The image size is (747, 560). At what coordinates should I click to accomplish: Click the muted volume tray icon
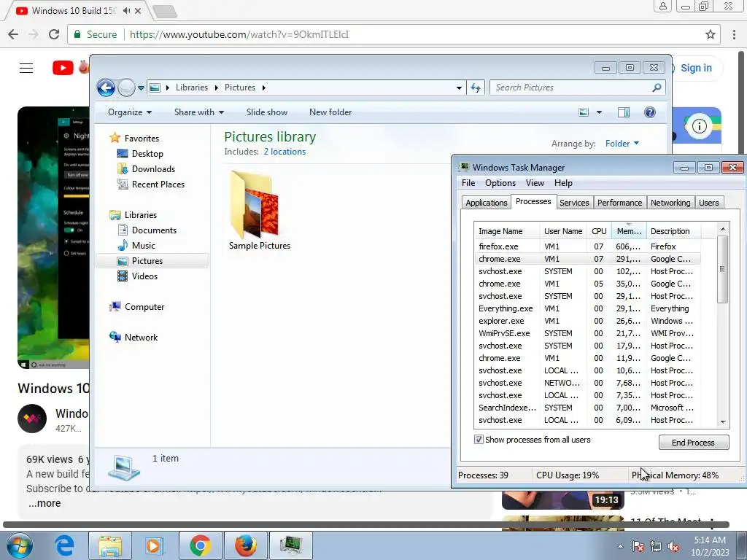pyautogui.click(x=673, y=546)
